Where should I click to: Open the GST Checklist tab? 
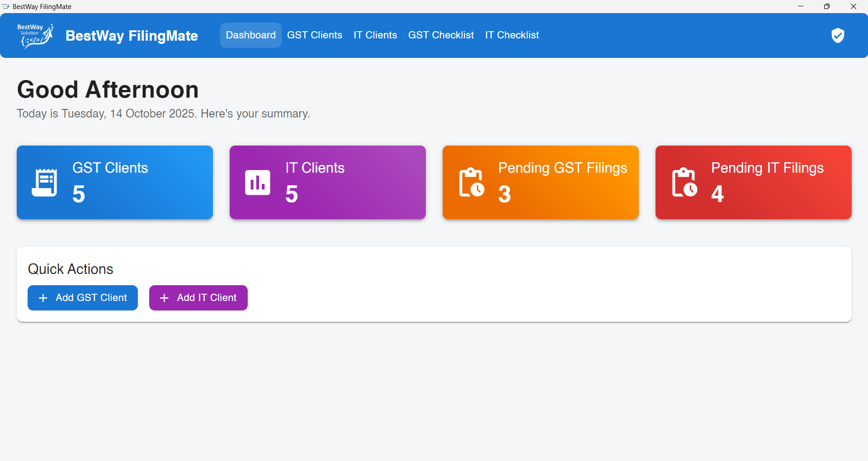(x=441, y=35)
